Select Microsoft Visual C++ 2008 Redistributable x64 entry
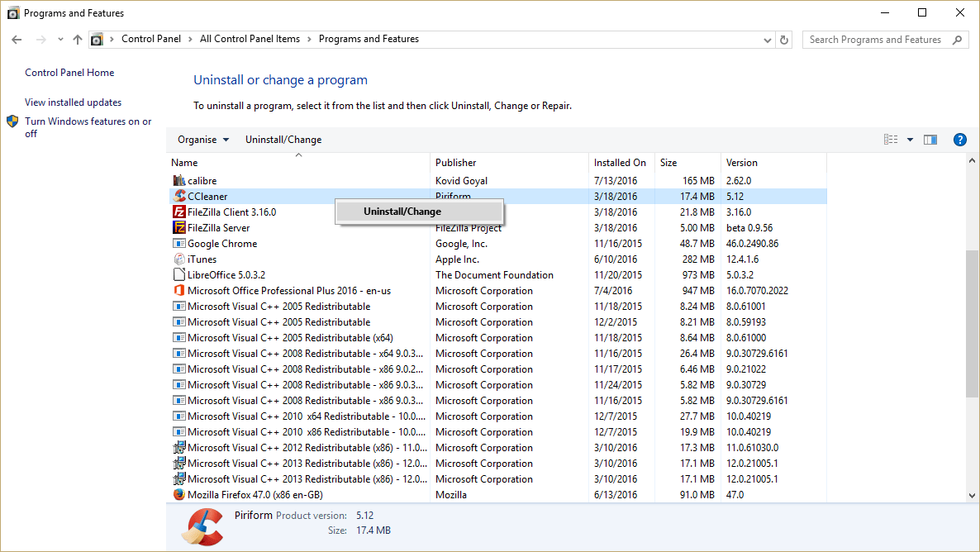The height and width of the screenshot is (552, 980). click(x=498, y=354)
